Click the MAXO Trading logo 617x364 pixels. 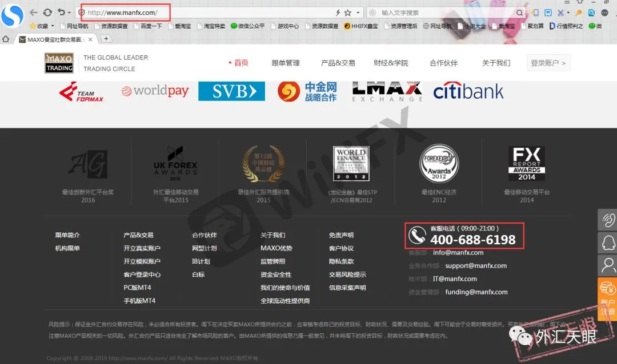tap(59, 63)
